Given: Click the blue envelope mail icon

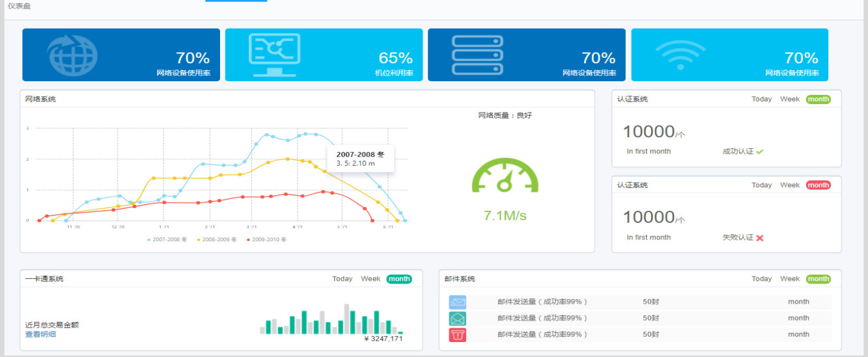Looking at the screenshot, I should tap(458, 302).
